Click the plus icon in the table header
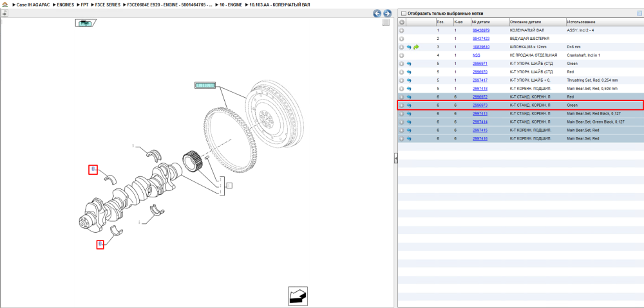Viewport: 644px width, 308px height. tap(402, 22)
